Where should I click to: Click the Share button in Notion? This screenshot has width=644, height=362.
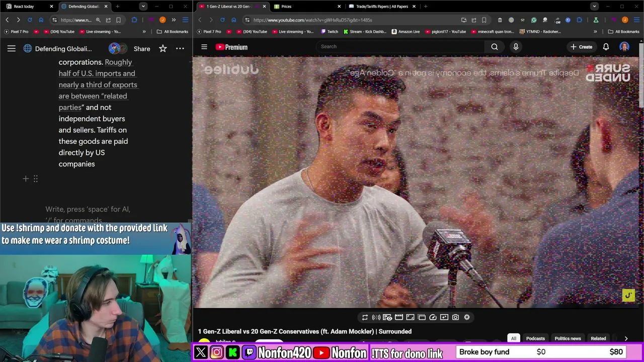tap(142, 49)
